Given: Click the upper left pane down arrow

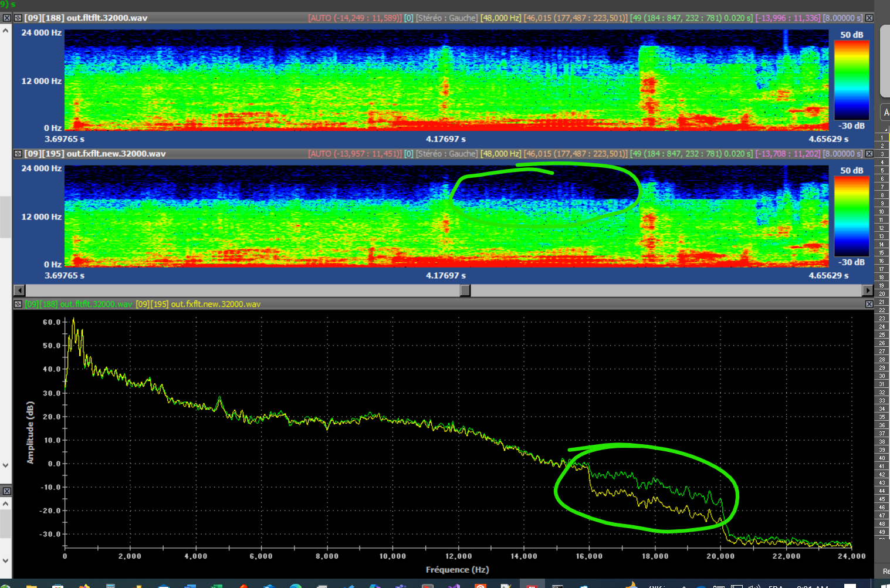Looking at the screenshot, I should click(6, 465).
